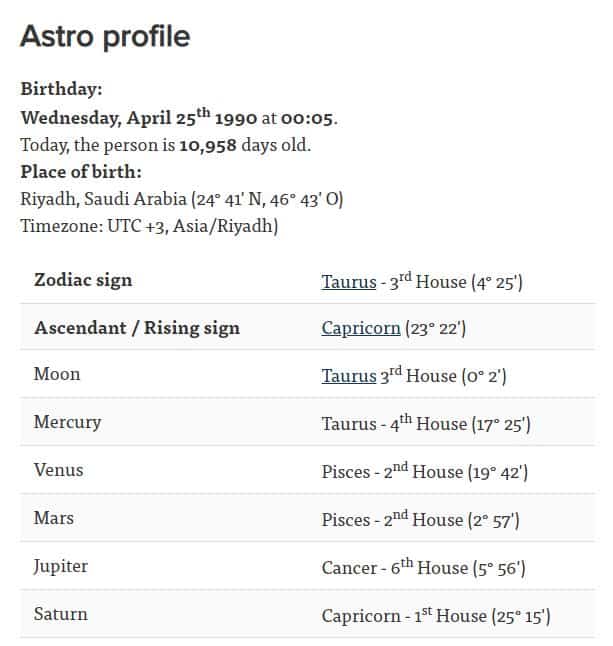Image resolution: width=613 pixels, height=646 pixels.
Task: Click the Timezone UTC +3 line
Action: point(149,226)
